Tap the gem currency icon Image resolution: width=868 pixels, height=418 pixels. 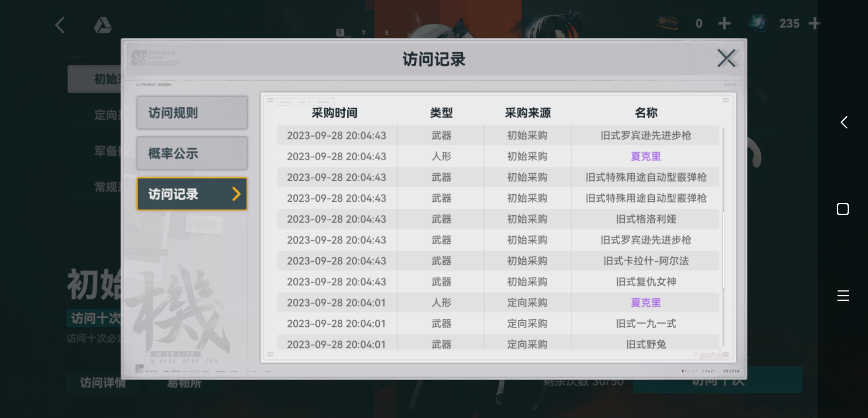pos(757,23)
